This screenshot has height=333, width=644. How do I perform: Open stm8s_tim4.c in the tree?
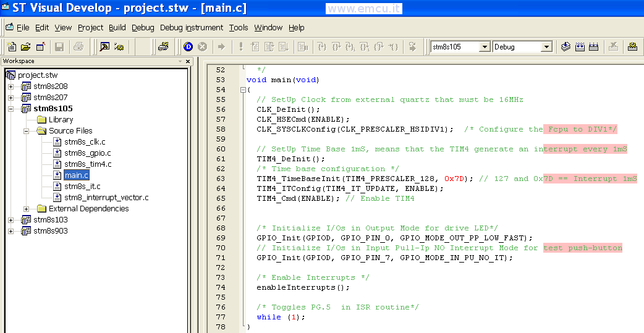[88, 164]
